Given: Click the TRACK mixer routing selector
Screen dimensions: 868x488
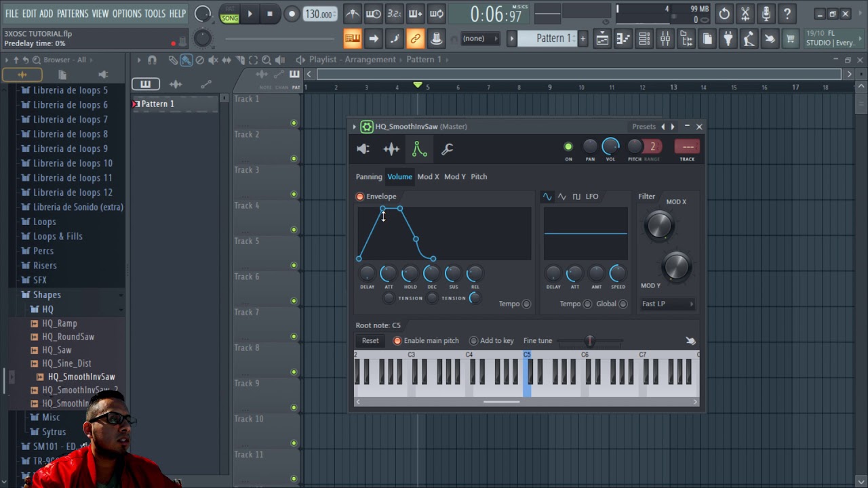Looking at the screenshot, I should (x=687, y=146).
